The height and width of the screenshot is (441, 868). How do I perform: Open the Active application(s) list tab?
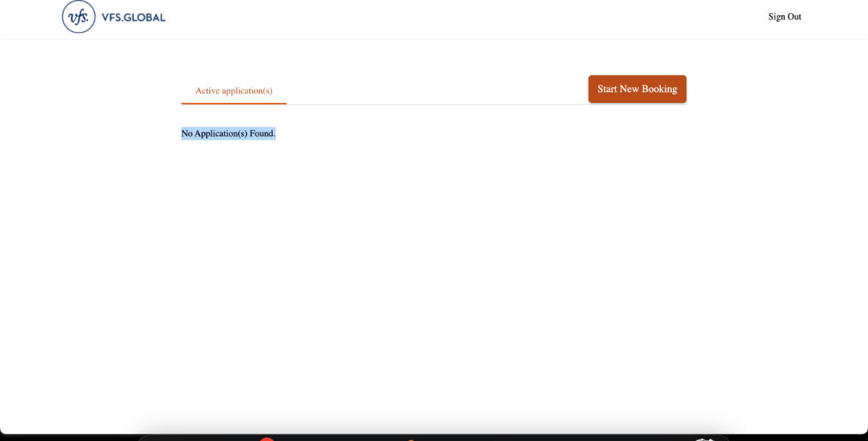click(x=234, y=90)
